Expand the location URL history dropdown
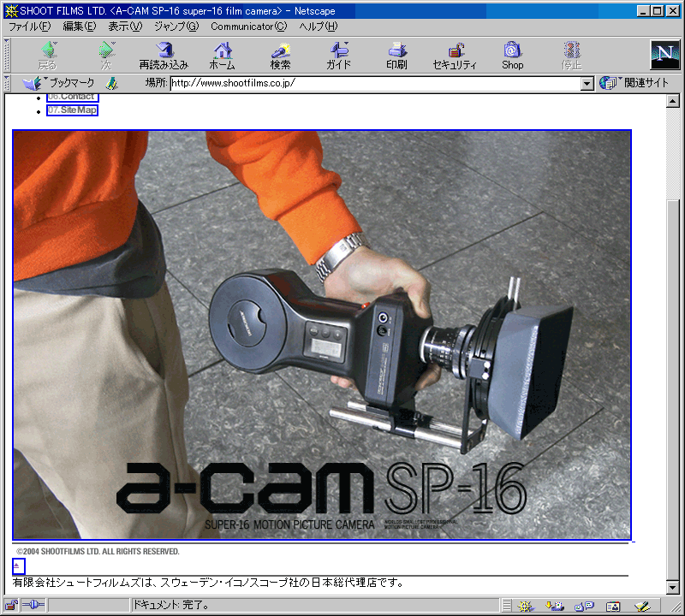 587,83
